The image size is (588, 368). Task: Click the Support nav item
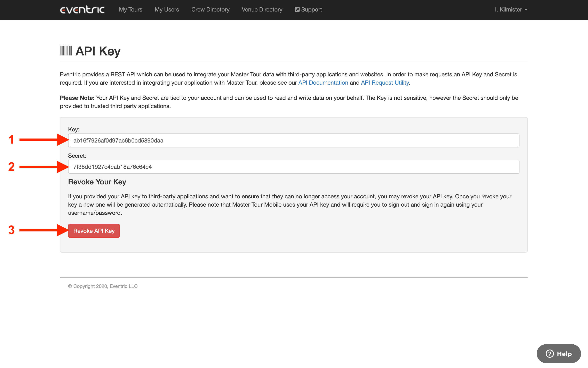point(311,9)
